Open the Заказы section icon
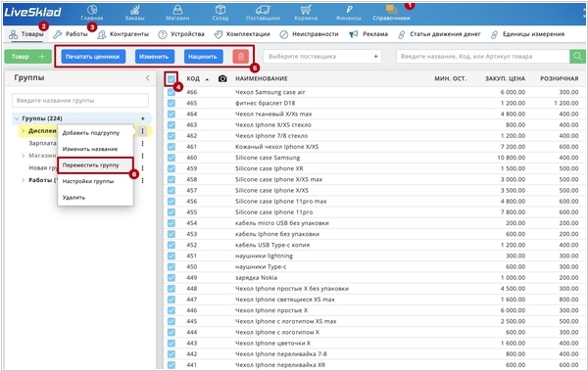588x371 pixels. click(134, 10)
